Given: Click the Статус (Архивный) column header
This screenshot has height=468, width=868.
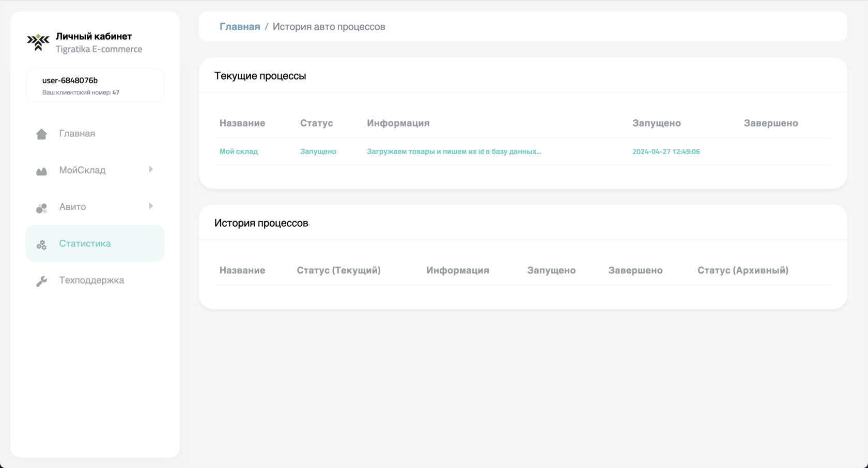Looking at the screenshot, I should (x=743, y=270).
